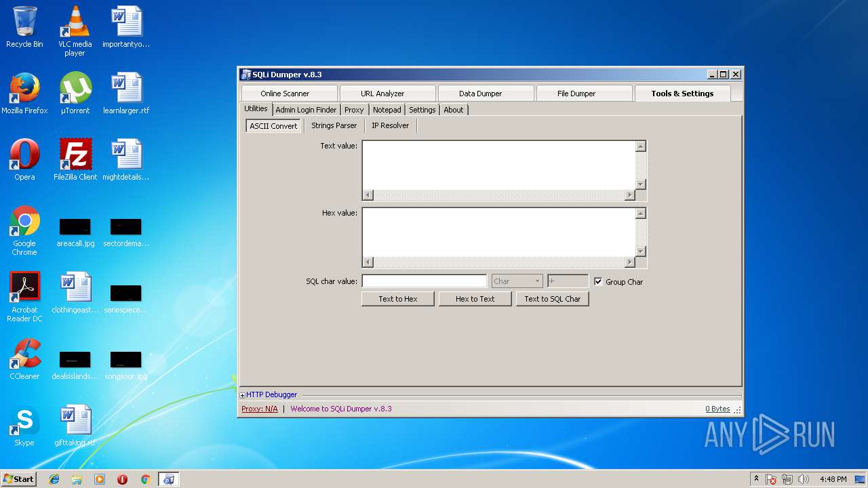Open Mozilla Firefox desktop shortcut
This screenshot has height=488, width=868.
(x=24, y=94)
